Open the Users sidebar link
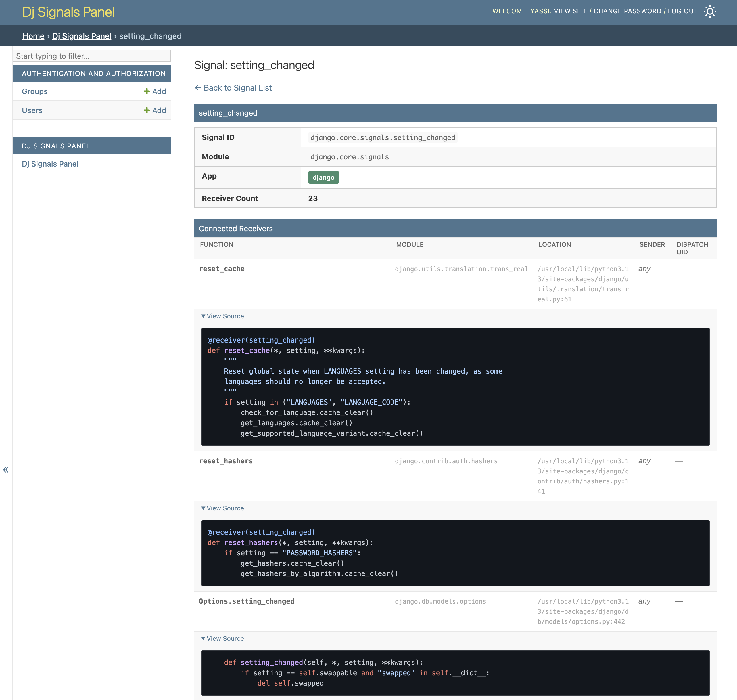Image resolution: width=737 pixels, height=700 pixels. 32,110
